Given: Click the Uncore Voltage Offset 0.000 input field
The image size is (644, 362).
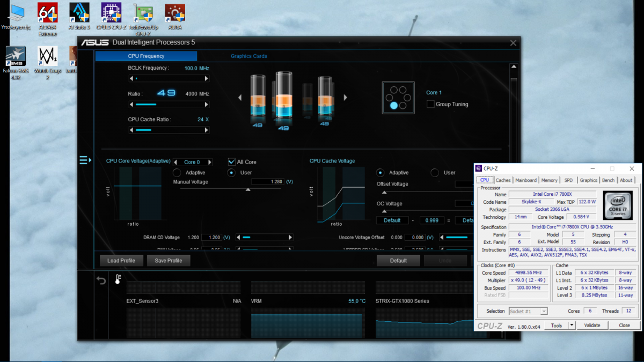Looking at the screenshot, I should point(415,238).
